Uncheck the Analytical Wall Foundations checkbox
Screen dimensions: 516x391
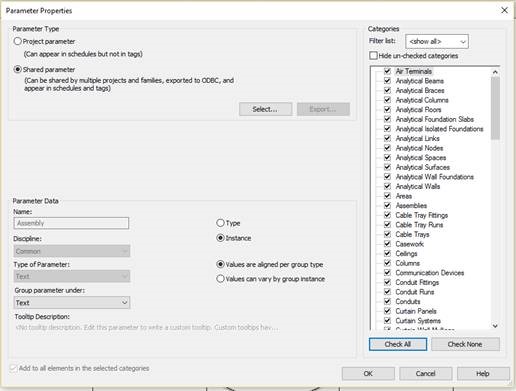pyautogui.click(x=387, y=177)
